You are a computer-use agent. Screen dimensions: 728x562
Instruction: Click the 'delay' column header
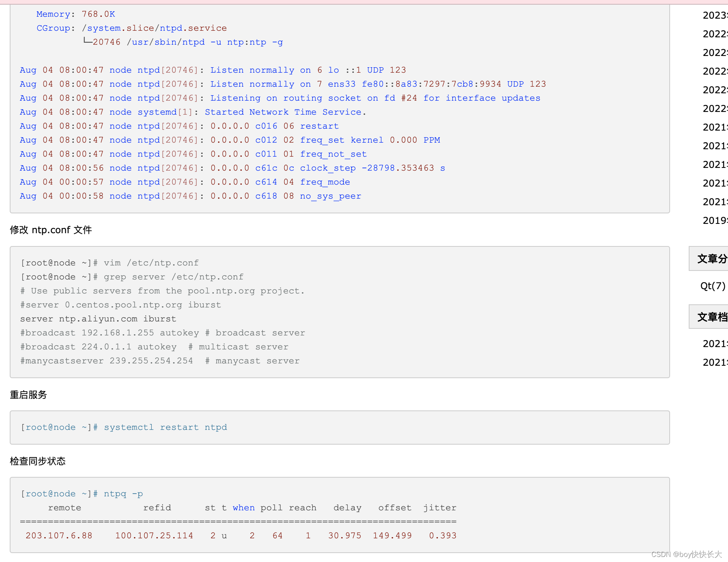click(347, 508)
